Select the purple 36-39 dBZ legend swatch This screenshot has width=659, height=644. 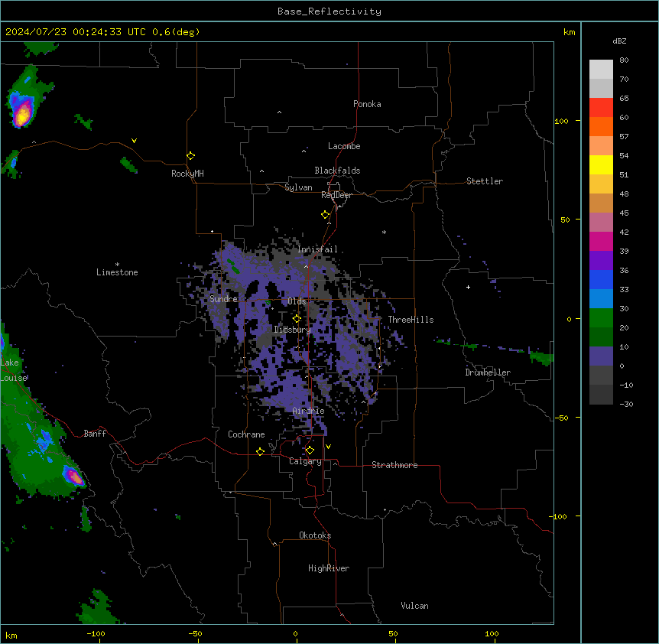(x=601, y=261)
